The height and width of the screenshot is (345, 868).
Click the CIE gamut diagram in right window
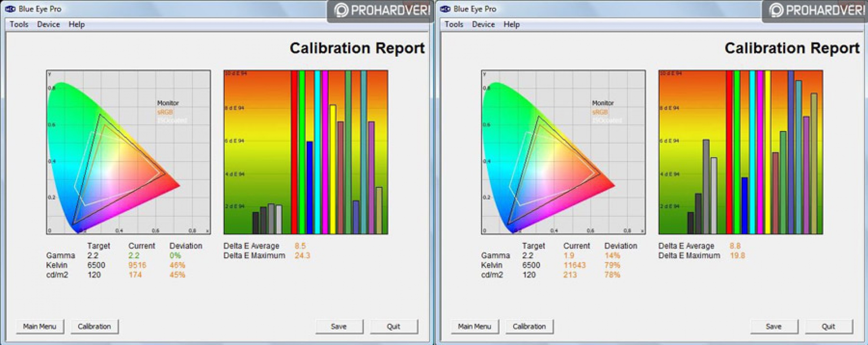click(x=563, y=152)
